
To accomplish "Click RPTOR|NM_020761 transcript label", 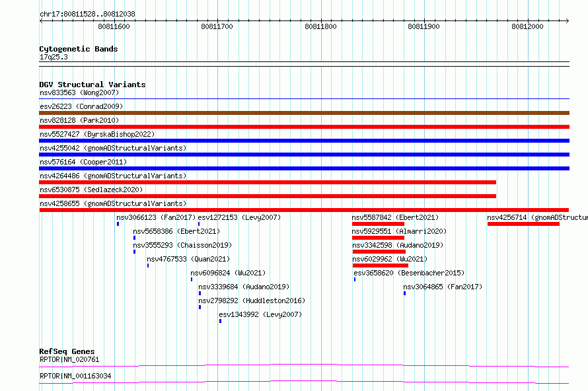I will [x=69, y=359].
